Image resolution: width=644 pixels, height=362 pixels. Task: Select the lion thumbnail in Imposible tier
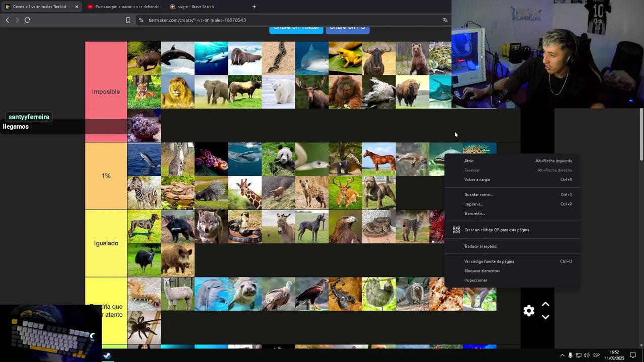coord(178,92)
